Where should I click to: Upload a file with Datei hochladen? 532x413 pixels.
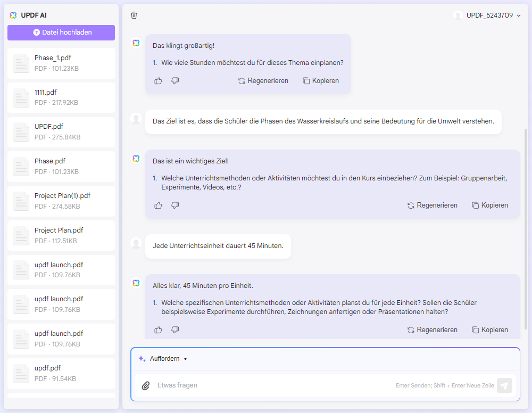tap(61, 32)
